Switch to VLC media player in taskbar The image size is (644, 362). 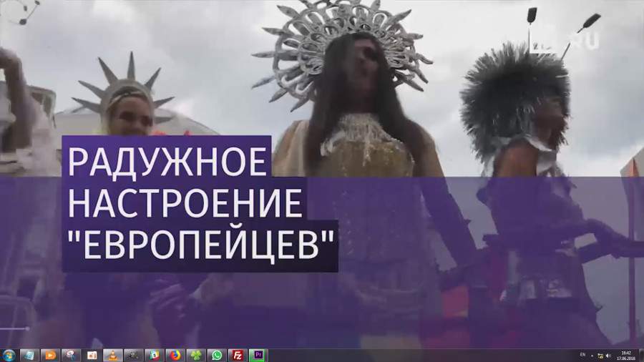[x=113, y=356]
